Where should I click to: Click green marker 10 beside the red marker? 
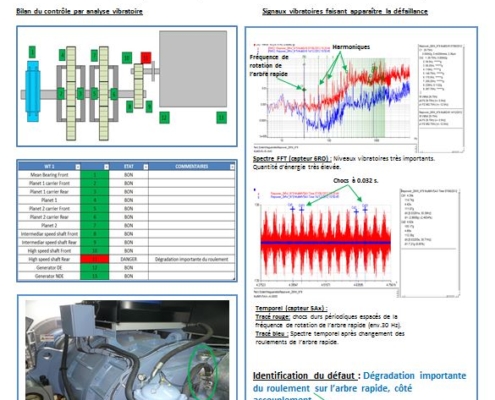tap(127, 58)
